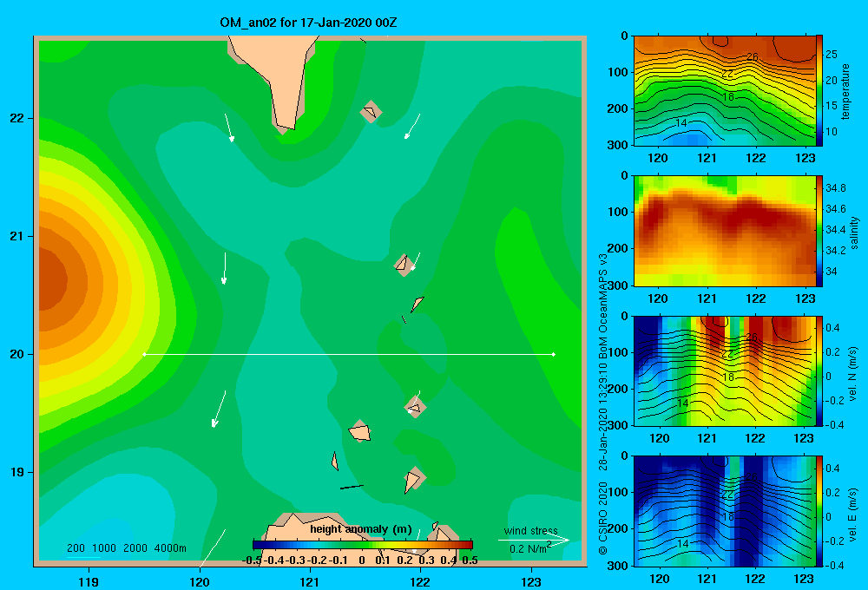Select the 'wind stress' legend label
The height and width of the screenshot is (590, 868).
point(531,531)
